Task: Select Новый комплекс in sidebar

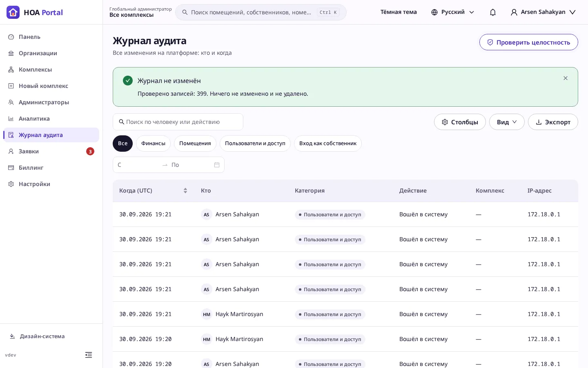Action: click(51, 86)
